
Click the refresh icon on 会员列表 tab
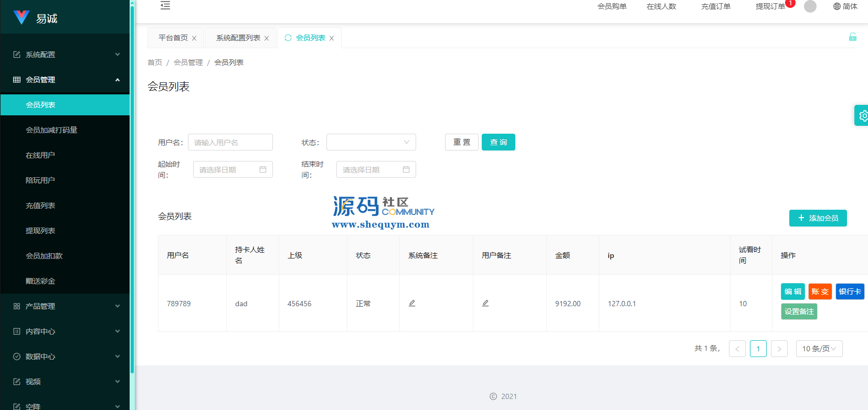(x=288, y=38)
